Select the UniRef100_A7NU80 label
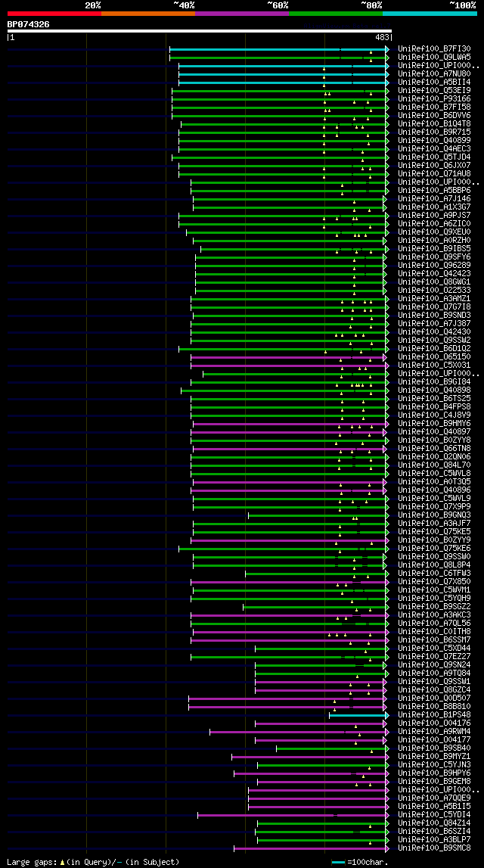 434,73
